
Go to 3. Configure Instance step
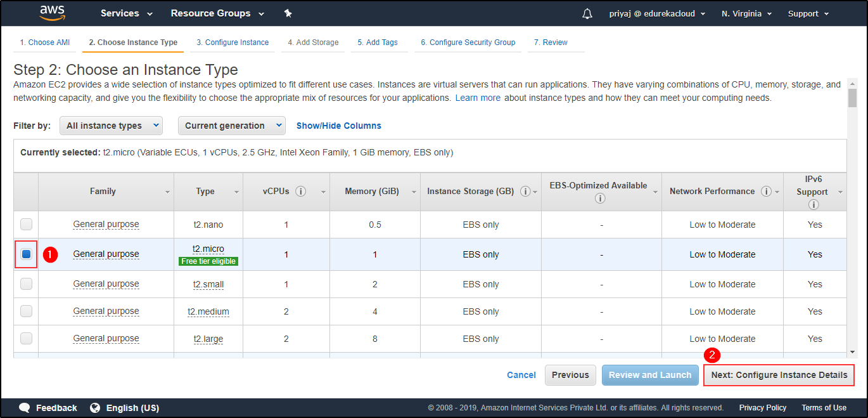tap(233, 42)
